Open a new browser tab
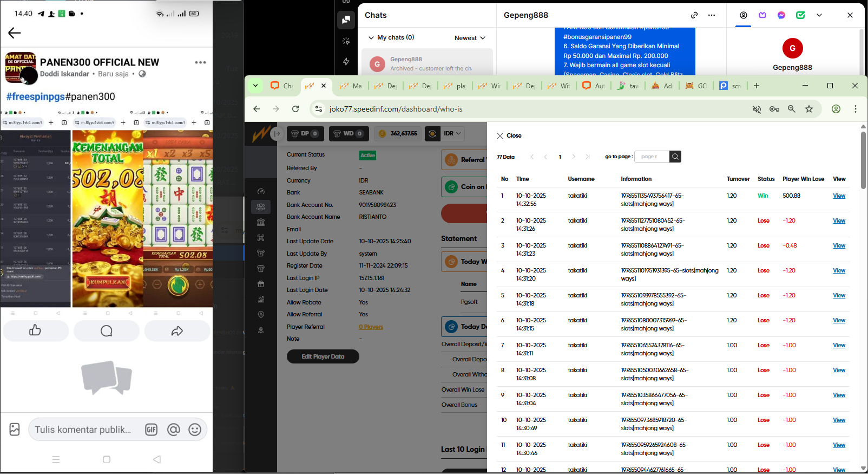The image size is (868, 474). coord(757,86)
